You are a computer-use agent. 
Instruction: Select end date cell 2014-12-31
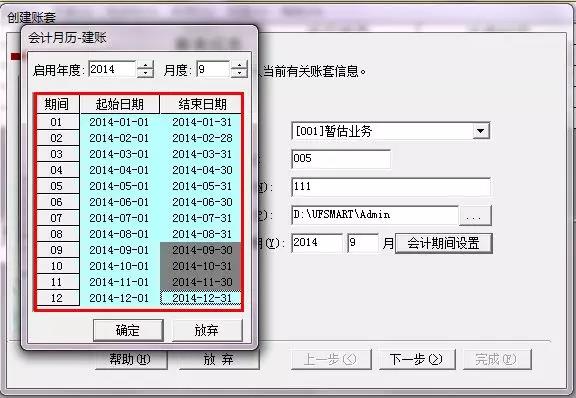click(x=201, y=298)
